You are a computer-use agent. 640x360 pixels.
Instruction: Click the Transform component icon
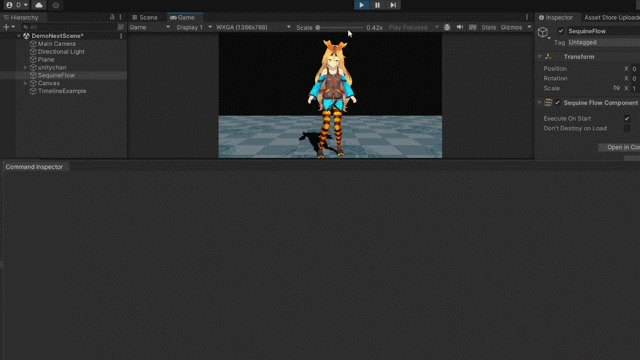[548, 57]
